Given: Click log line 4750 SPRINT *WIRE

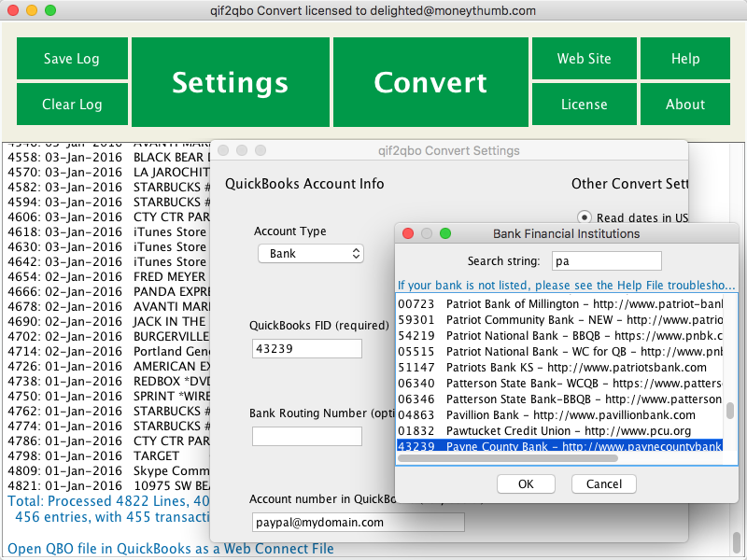Looking at the screenshot, I should (108, 396).
